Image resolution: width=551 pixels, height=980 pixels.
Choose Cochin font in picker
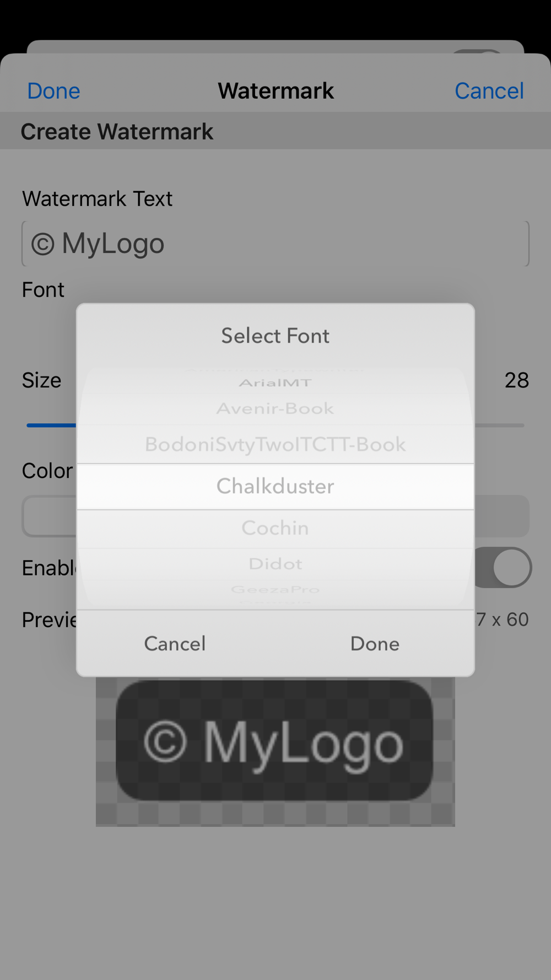[x=275, y=528]
